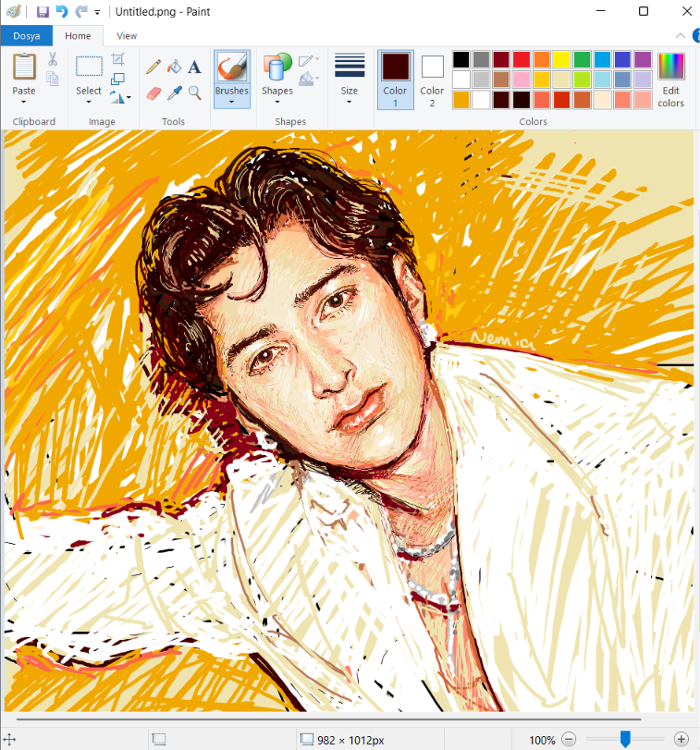Open the Shape outline dropdown arrow
The width and height of the screenshot is (700, 750).
coord(317,59)
